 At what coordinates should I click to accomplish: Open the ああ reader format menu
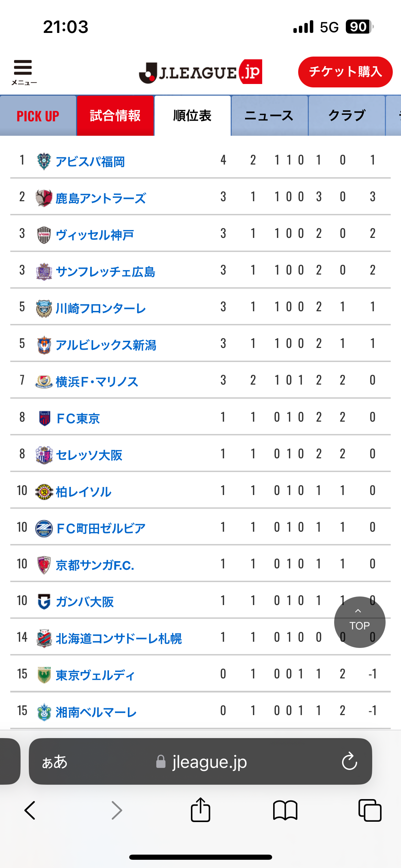(x=54, y=762)
